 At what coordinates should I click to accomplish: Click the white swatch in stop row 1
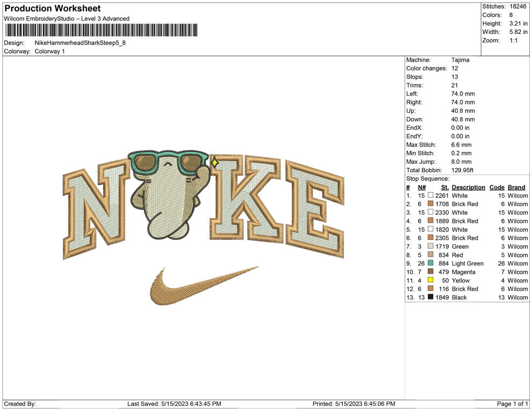(x=430, y=195)
